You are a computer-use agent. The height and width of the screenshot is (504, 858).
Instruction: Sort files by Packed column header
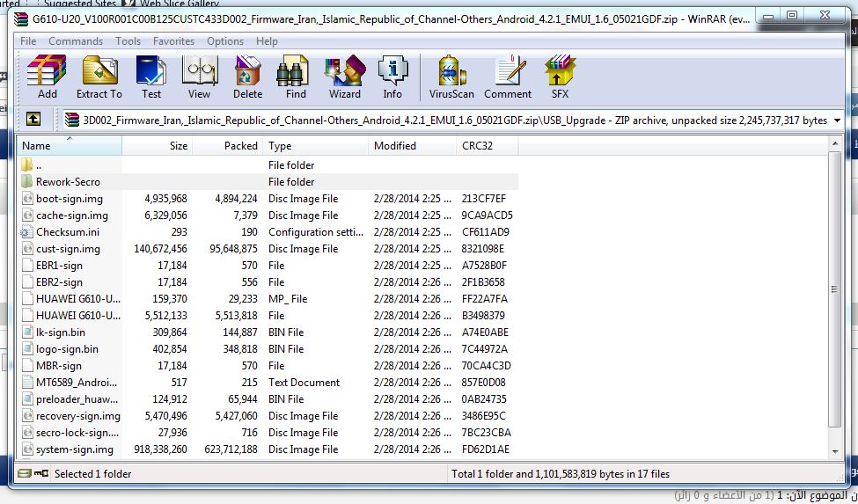(228, 145)
